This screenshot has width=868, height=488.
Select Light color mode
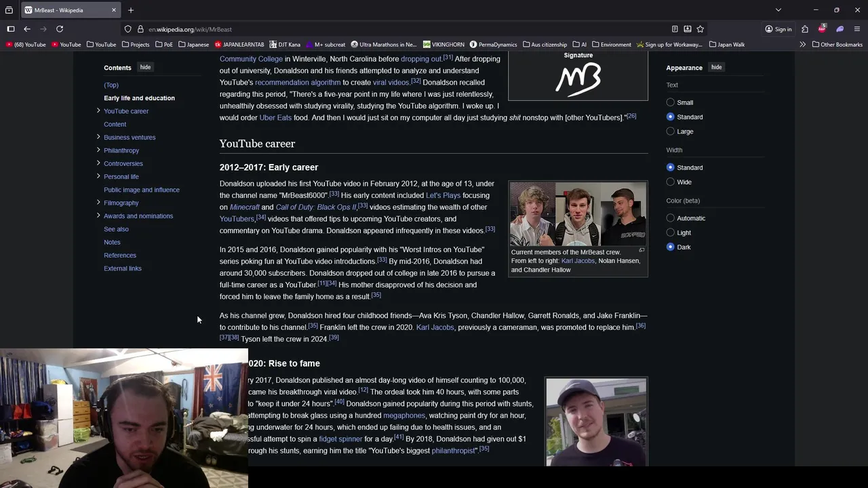(671, 232)
